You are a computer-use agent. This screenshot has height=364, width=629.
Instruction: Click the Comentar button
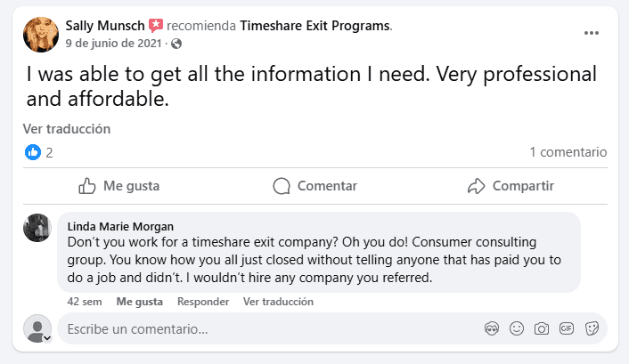click(314, 186)
